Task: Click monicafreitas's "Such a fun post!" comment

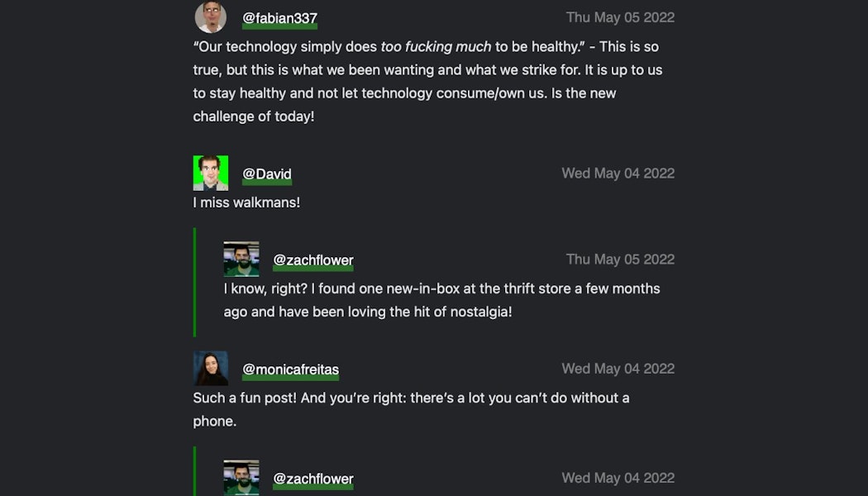Action: pos(411,409)
